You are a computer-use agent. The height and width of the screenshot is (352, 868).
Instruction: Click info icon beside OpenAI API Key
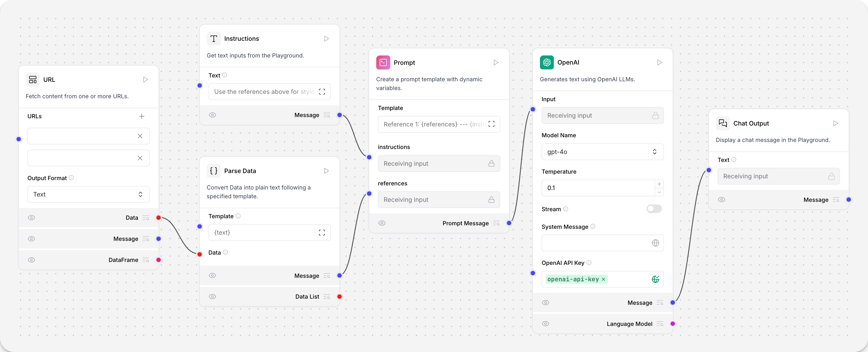pyautogui.click(x=589, y=263)
